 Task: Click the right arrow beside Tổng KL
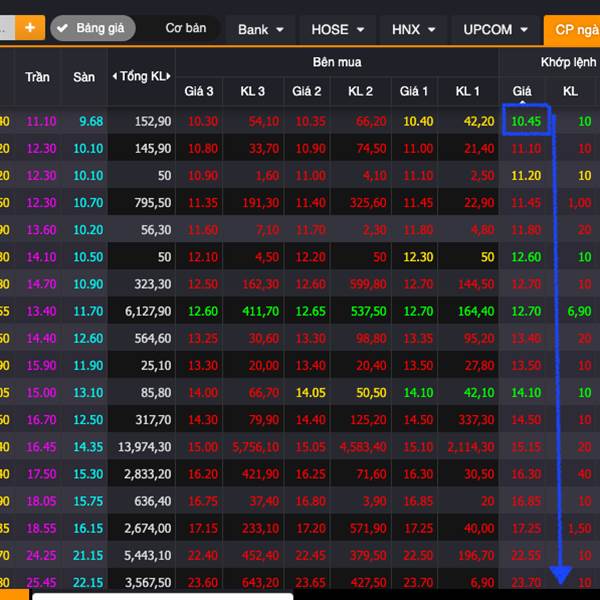tap(169, 77)
